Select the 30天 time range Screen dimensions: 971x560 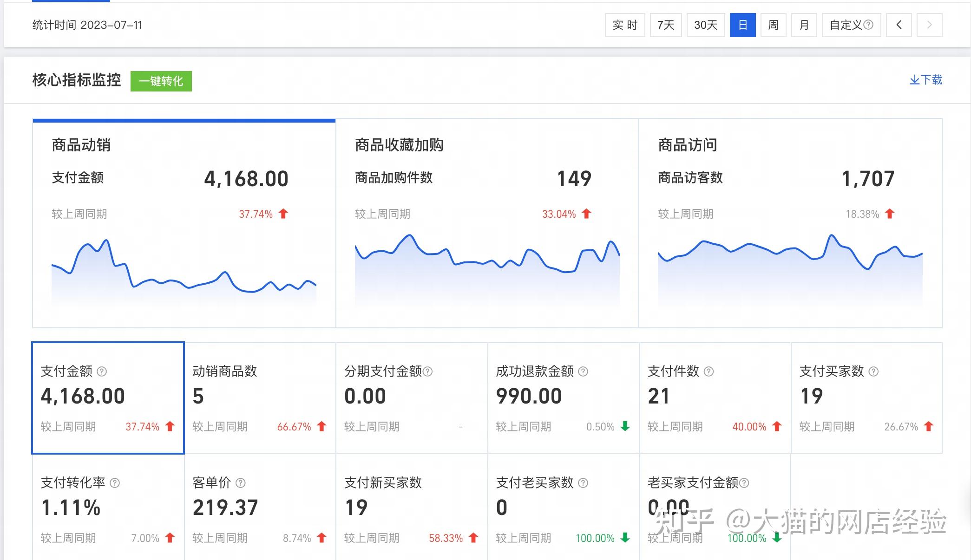705,25
